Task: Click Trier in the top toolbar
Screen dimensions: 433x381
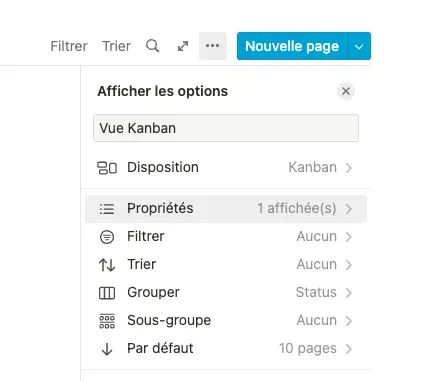Action: (116, 46)
